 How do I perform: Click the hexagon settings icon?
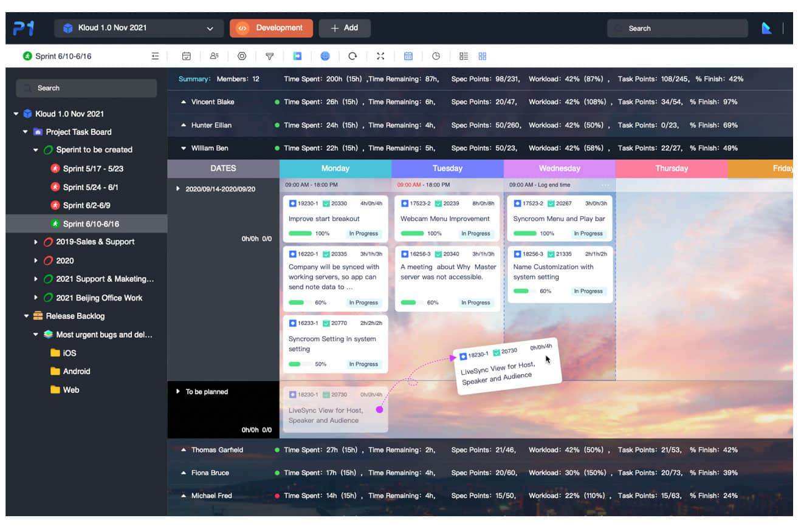click(x=242, y=56)
